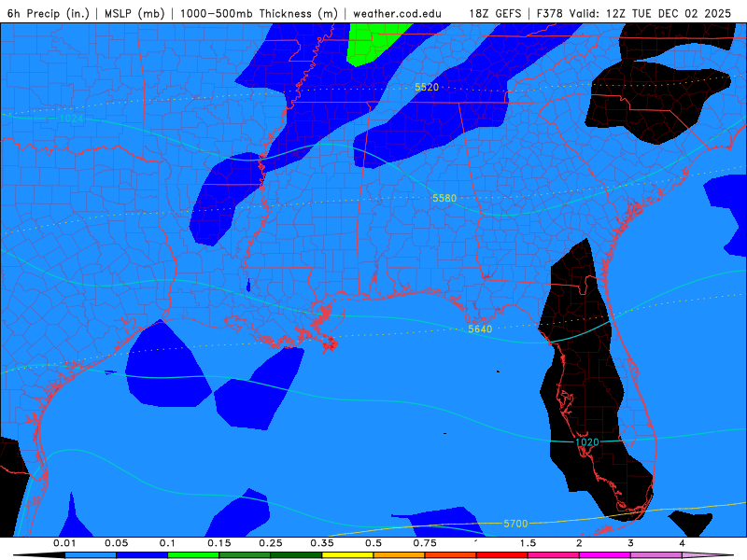Image resolution: width=747 pixels, height=560 pixels.
Task: Click the 5520 thickness contour label
Action: pyautogui.click(x=427, y=87)
